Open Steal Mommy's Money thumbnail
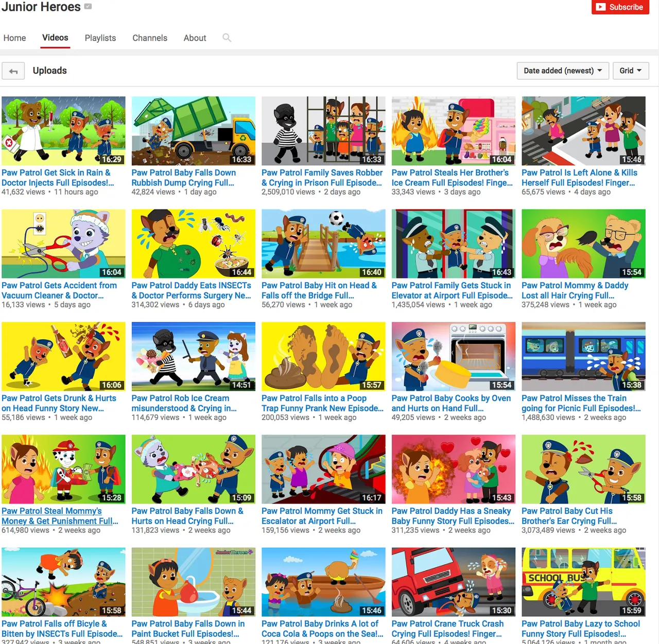 pos(63,469)
